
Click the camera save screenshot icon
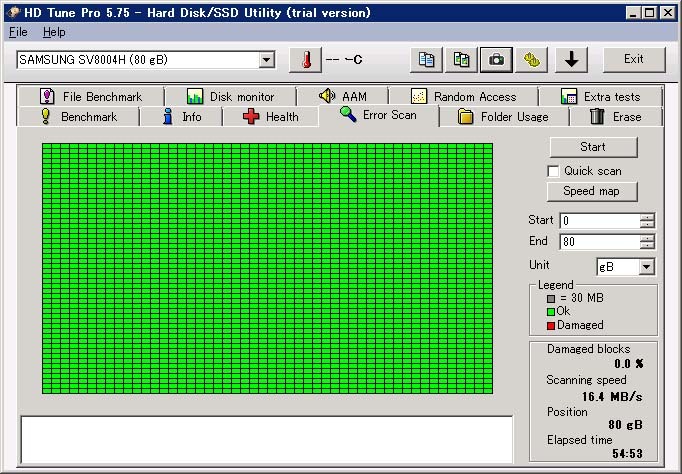point(496,60)
